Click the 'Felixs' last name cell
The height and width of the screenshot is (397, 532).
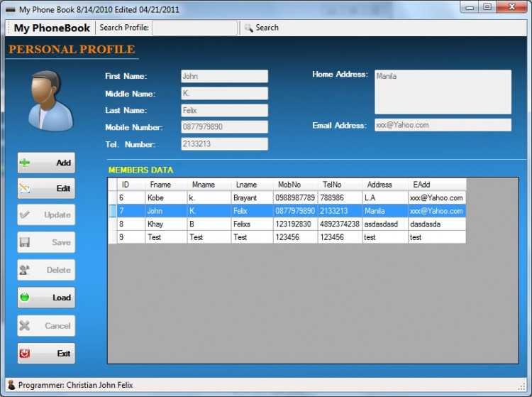tap(252, 224)
